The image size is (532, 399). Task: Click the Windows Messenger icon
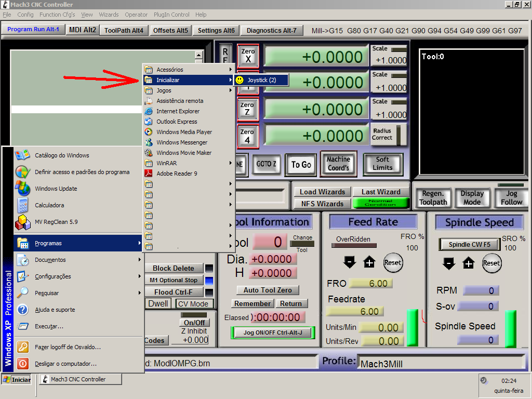149,142
